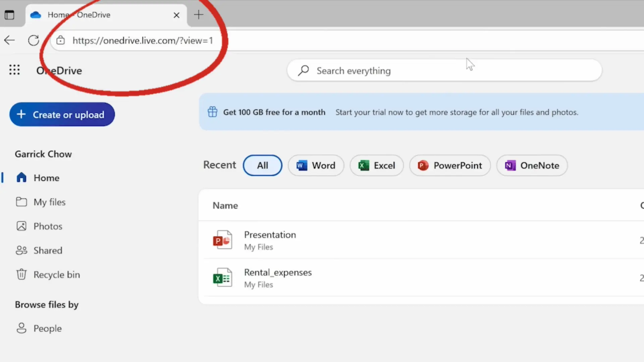
Task: Open Shared in sidebar
Action: [x=48, y=250]
